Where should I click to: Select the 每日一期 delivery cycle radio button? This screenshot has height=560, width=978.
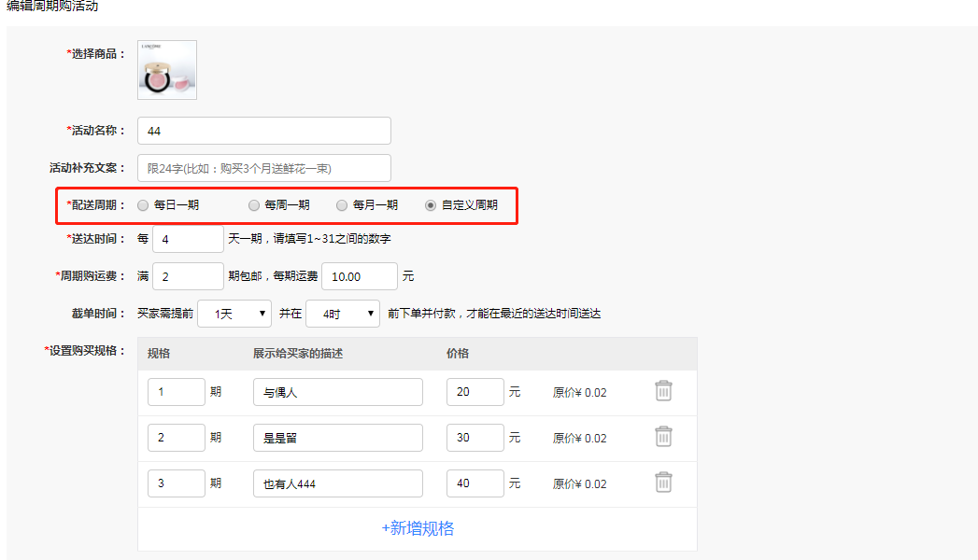coord(143,204)
